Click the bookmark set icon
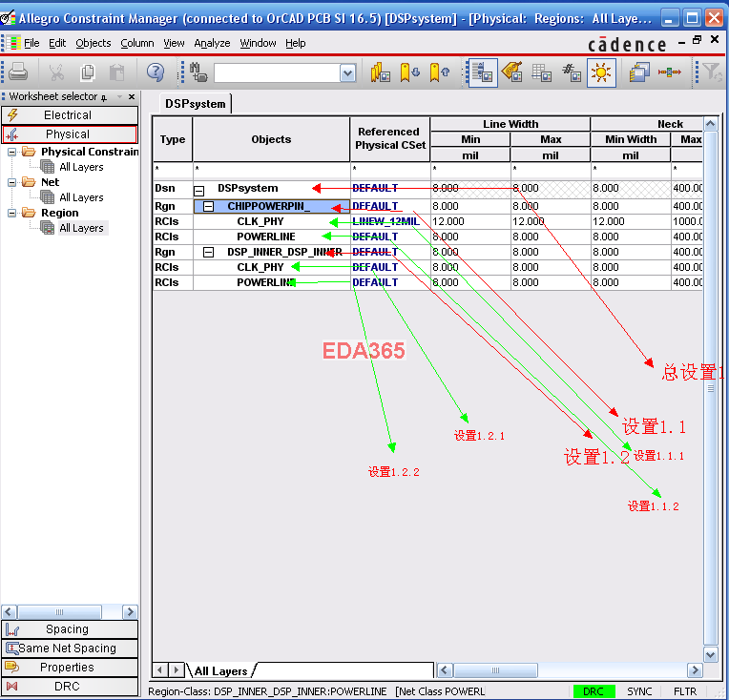The height and width of the screenshot is (700, 729). [x=380, y=72]
